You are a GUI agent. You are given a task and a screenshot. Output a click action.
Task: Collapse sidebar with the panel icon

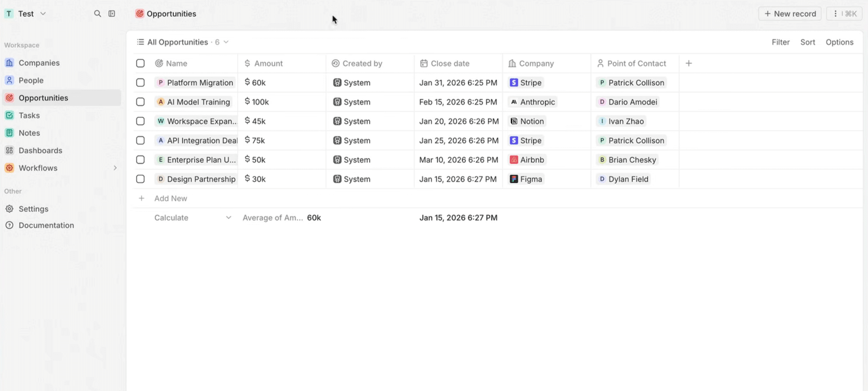(112, 14)
